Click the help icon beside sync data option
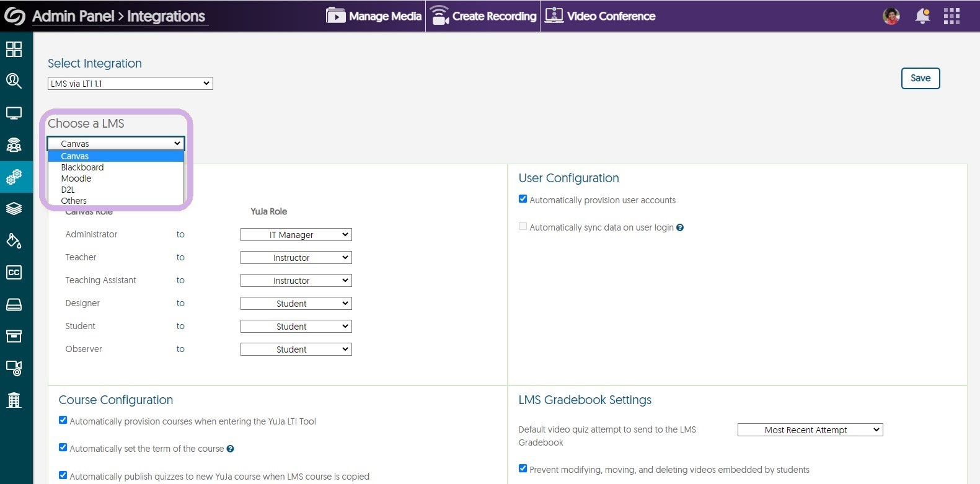 pyautogui.click(x=680, y=227)
